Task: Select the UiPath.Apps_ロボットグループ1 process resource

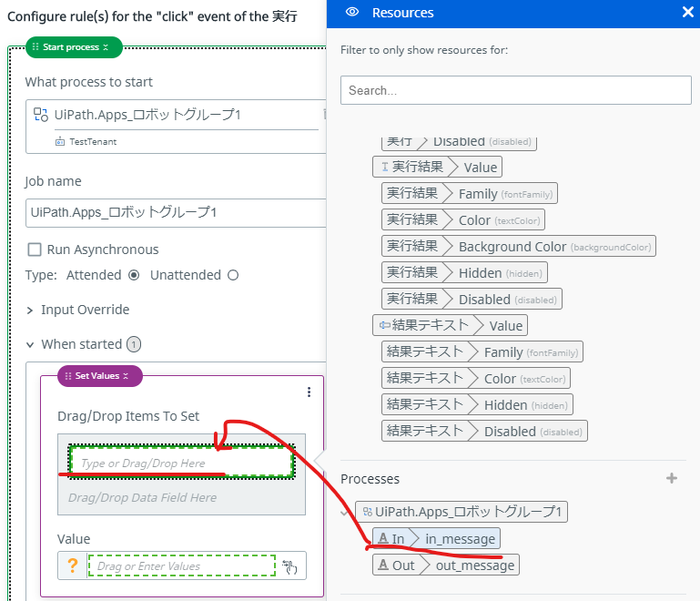Action: (462, 512)
